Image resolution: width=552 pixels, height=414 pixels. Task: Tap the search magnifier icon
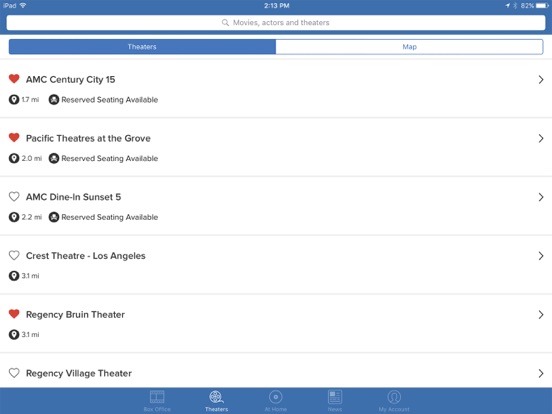(x=225, y=23)
